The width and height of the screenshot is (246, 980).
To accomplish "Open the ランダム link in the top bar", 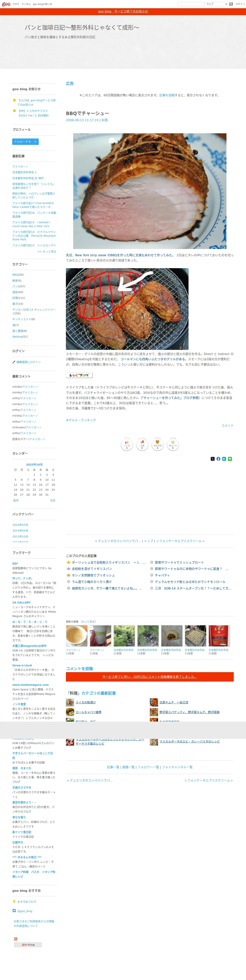I will pos(26,4).
